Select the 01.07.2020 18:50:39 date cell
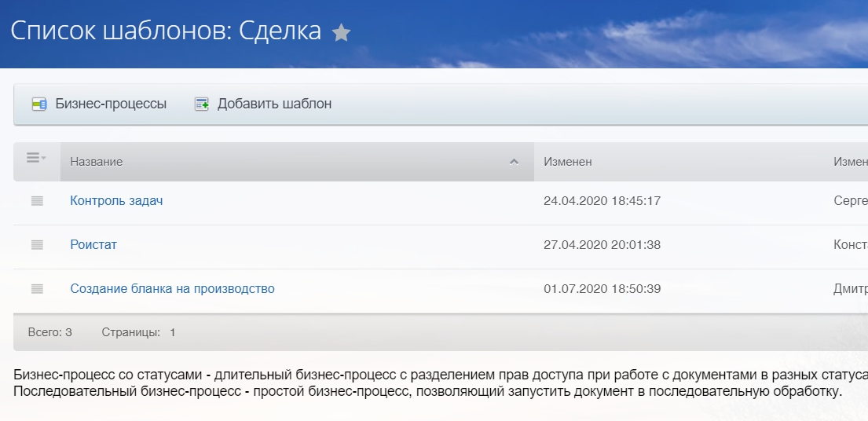Image resolution: width=868 pixels, height=421 pixels. [x=602, y=289]
